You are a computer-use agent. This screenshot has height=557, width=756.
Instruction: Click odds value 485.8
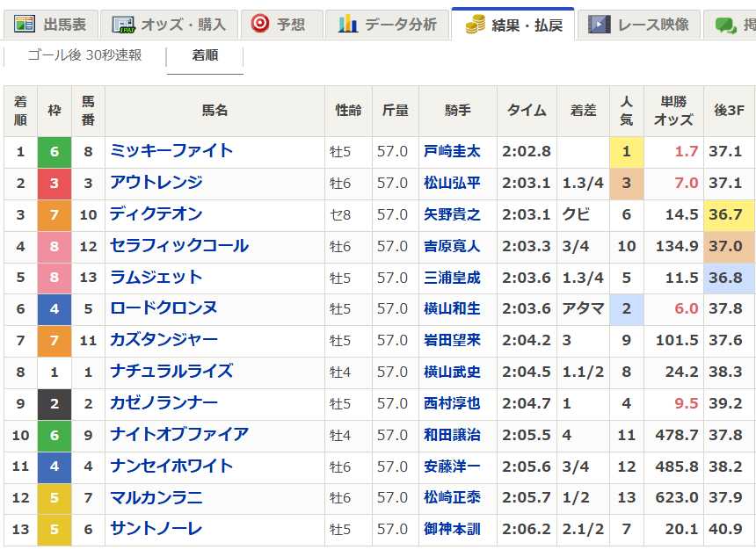[677, 467]
